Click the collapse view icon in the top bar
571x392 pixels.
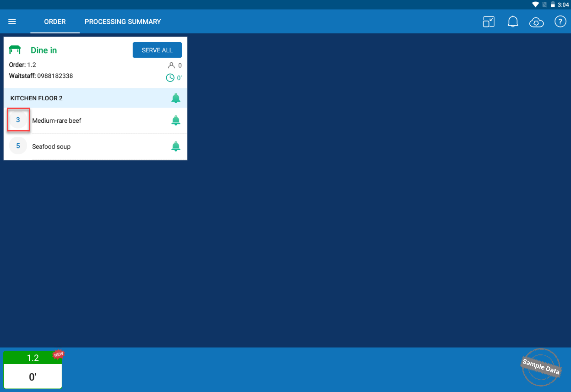point(489,22)
